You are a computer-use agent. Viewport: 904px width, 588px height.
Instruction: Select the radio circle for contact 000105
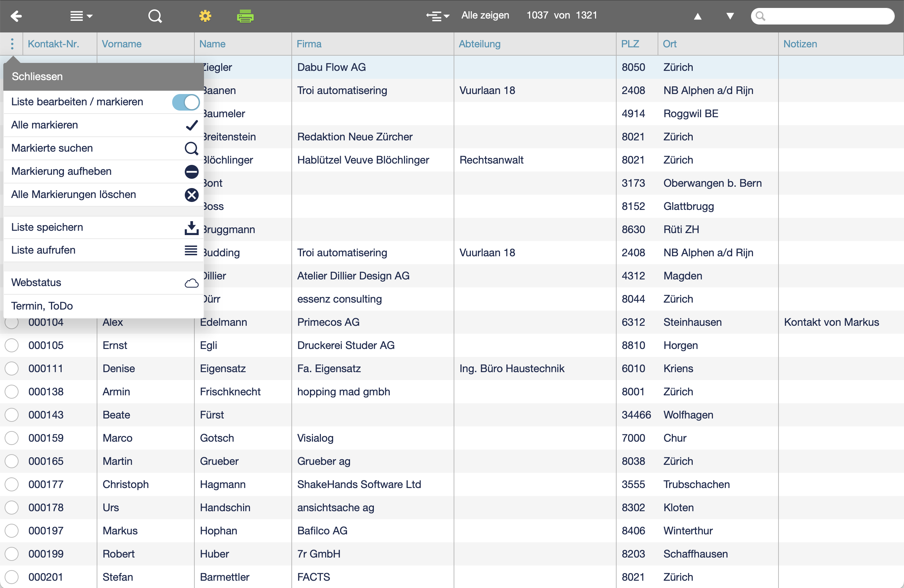[12, 345]
